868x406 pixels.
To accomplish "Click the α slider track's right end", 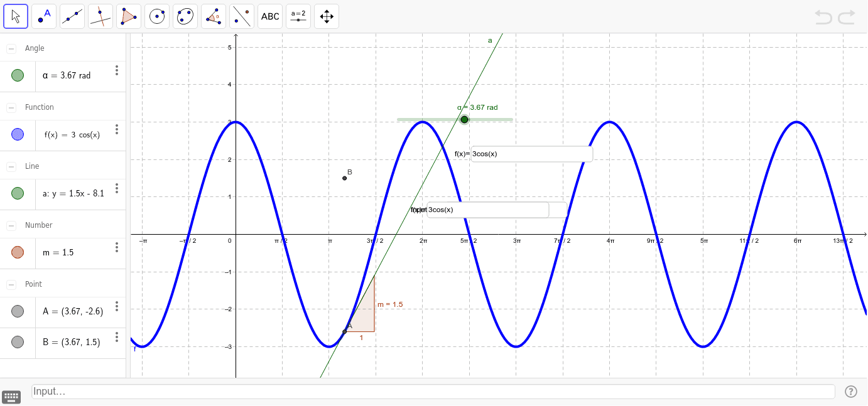I will coord(511,119).
